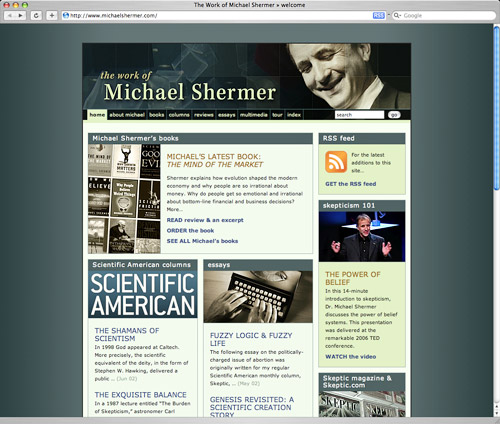
Task: Focus the Google search field
Action: [443, 15]
